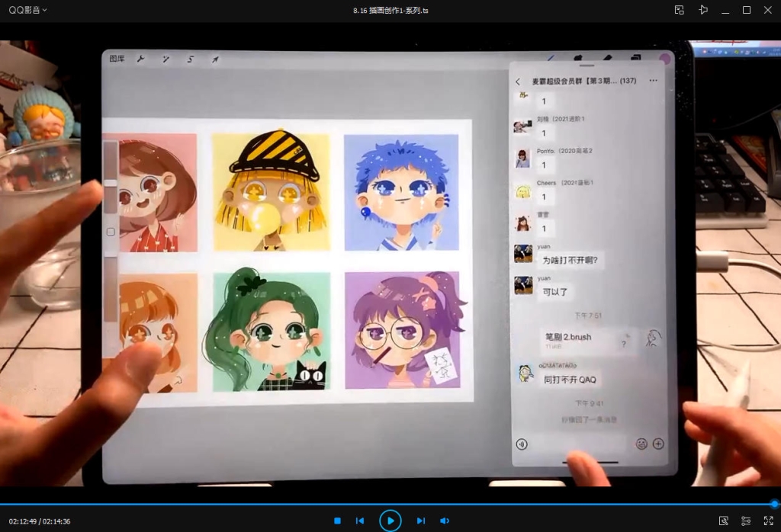Open Procreate wrench Actions menu
This screenshot has height=532, width=781.
(x=140, y=59)
